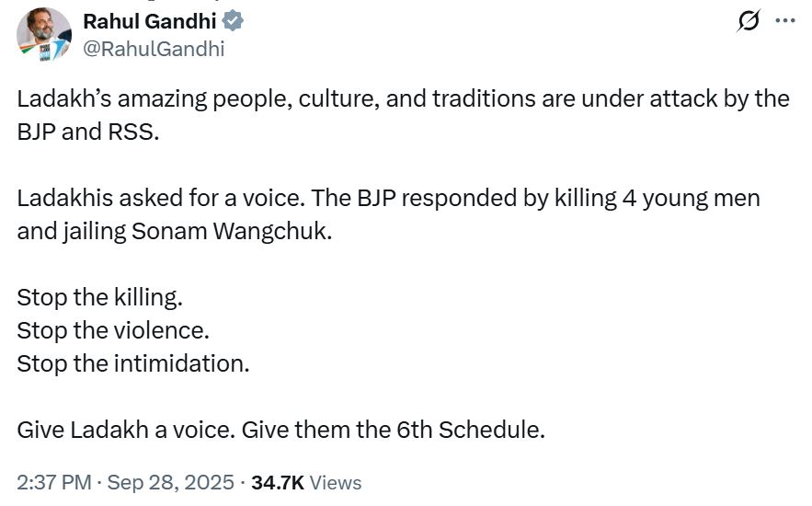Click the 34.7K view count number
This screenshot has width=812, height=506.
coord(277,482)
